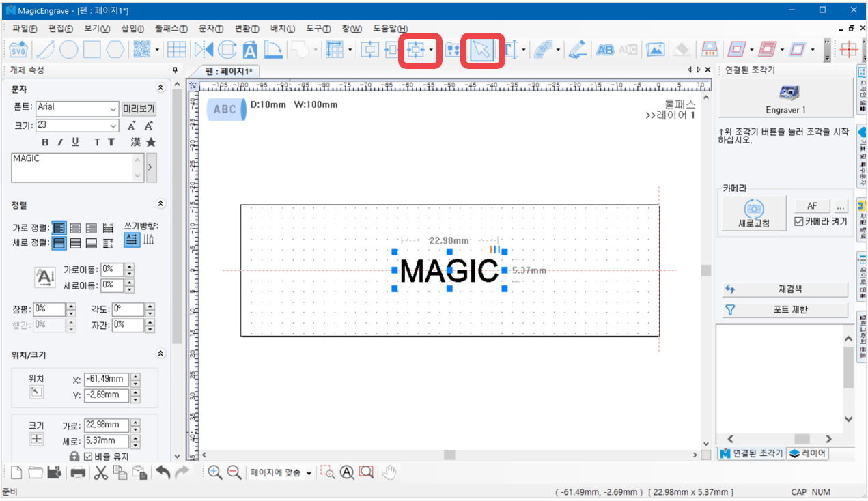Insert a QR code object
The width and height of the screenshot is (868, 501).
(x=141, y=50)
